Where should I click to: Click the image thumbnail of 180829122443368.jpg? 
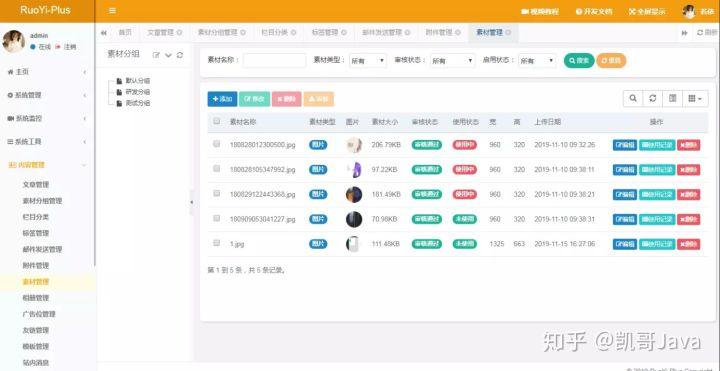pos(354,195)
